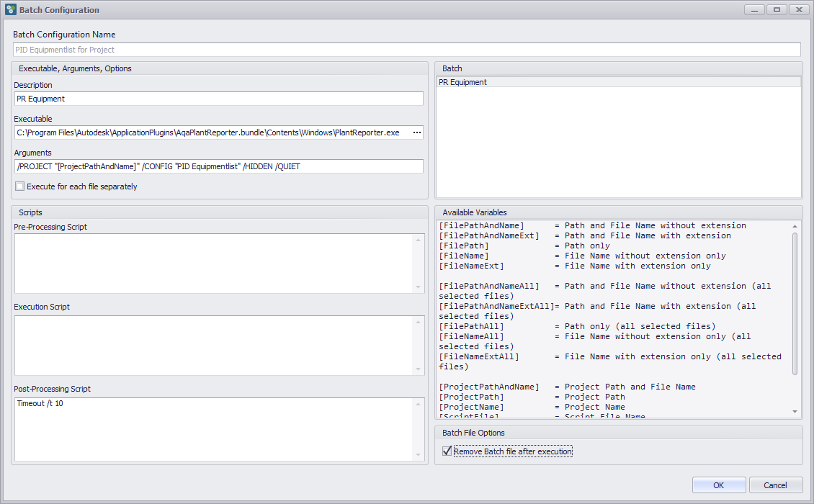The height and width of the screenshot is (504, 814).
Task: Click the Executable browse ellipsis button
Action: tap(416, 133)
